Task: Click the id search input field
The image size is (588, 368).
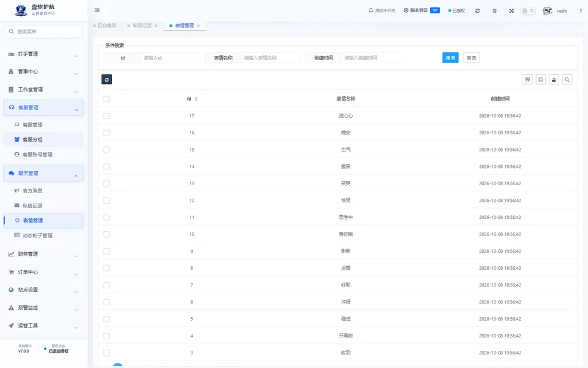Action: [x=171, y=58]
